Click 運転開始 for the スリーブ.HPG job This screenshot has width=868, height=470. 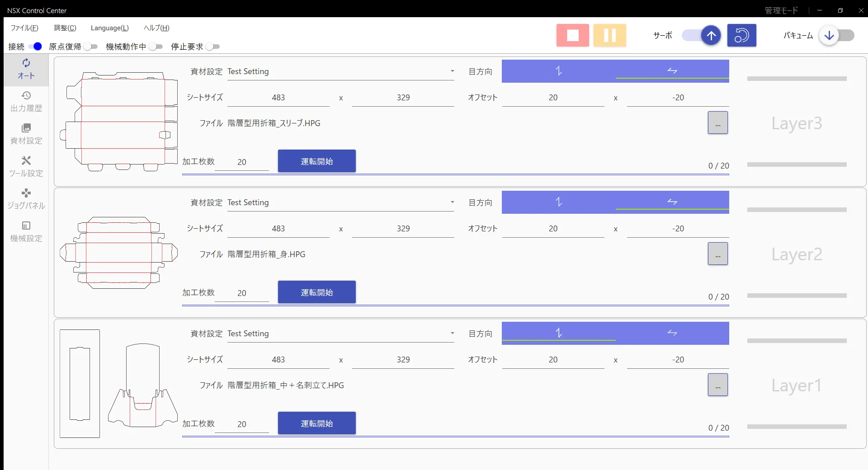pos(316,161)
